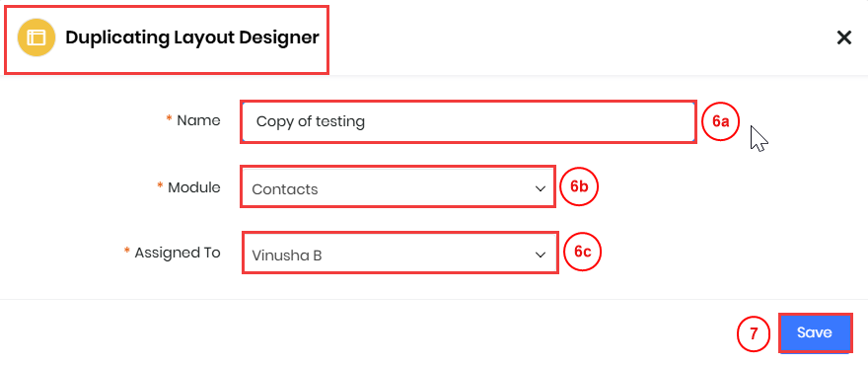The image size is (868, 365).
Task: Click the red 6a callout marker
Action: tap(720, 122)
